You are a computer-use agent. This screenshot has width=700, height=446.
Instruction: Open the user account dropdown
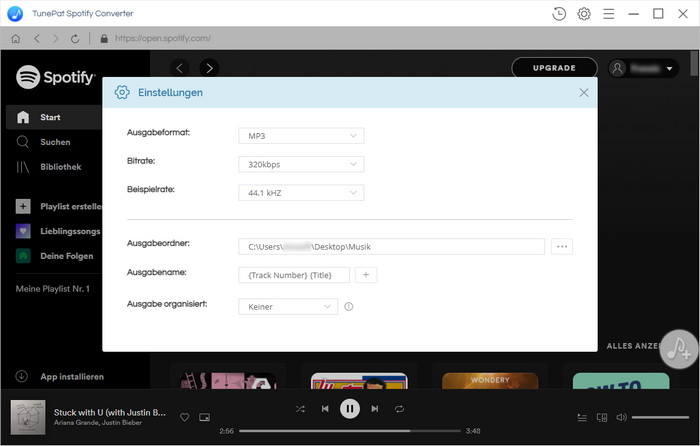(x=643, y=69)
